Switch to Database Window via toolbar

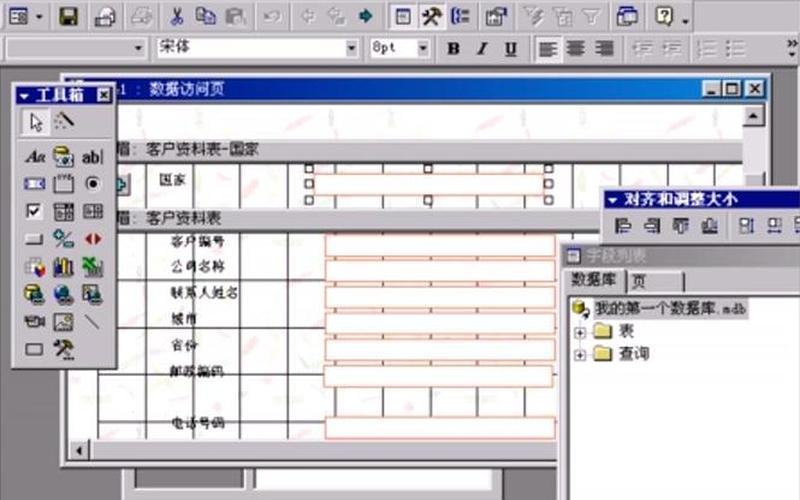[627, 16]
